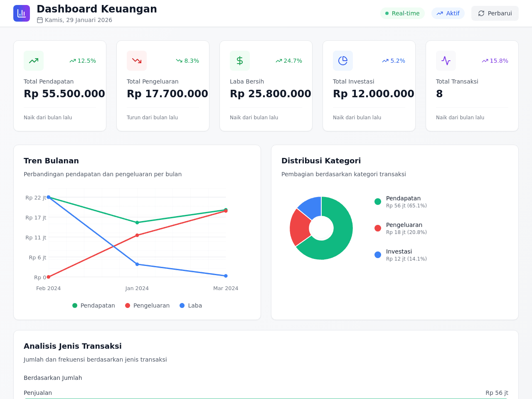Click the Penjualan row label
The image size is (532, 399).
click(38, 393)
